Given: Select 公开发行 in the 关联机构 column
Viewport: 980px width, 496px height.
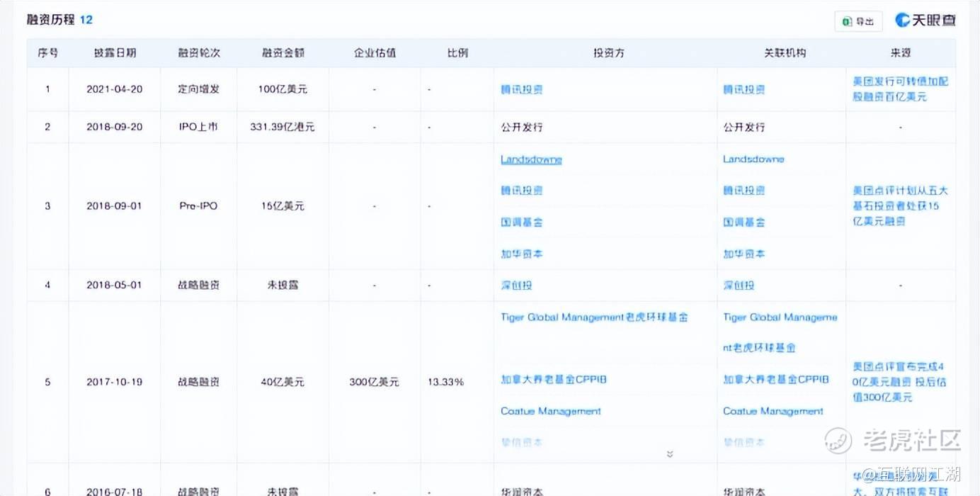Looking at the screenshot, I should tap(744, 128).
